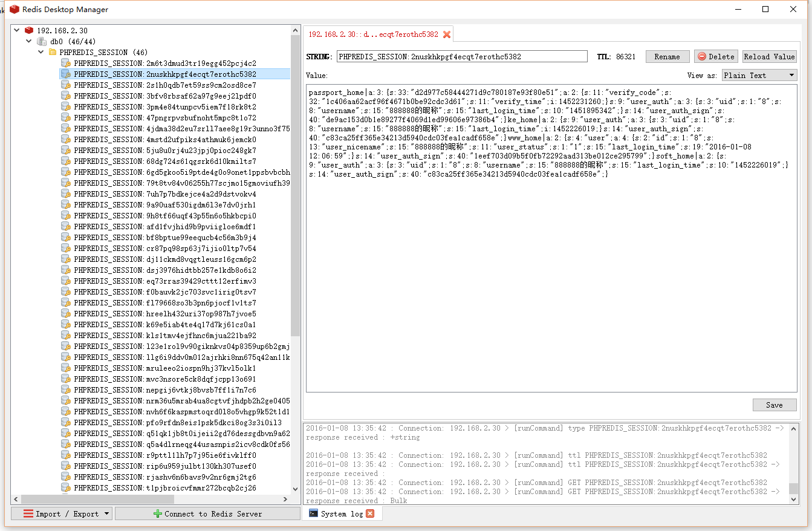This screenshot has height=531, width=812.
Task: Click the Rename button
Action: (x=667, y=56)
